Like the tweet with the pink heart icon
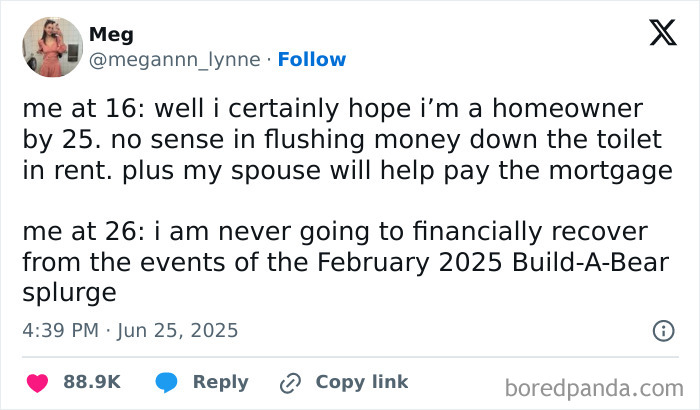 (38, 383)
